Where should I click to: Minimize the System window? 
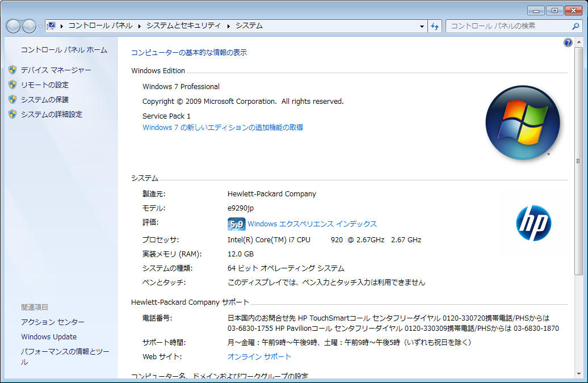pos(536,10)
